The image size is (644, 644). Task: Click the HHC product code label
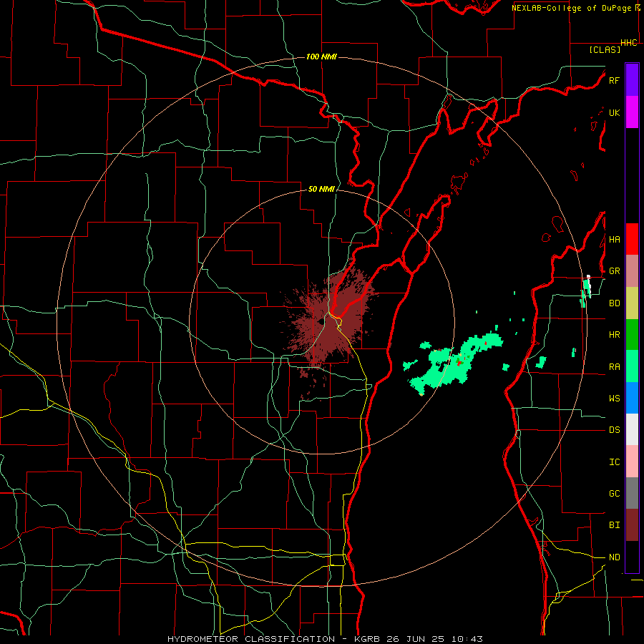[x=629, y=43]
